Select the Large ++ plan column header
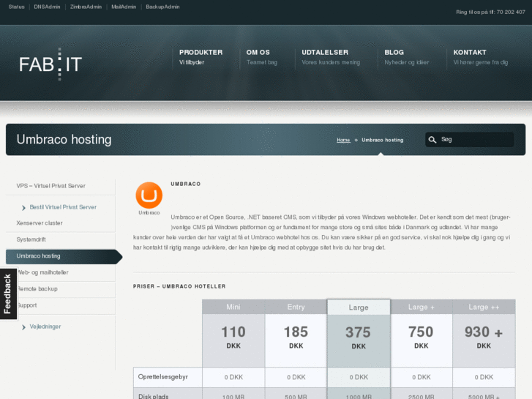Image resolution: width=532 pixels, height=399 pixels. coord(484,307)
